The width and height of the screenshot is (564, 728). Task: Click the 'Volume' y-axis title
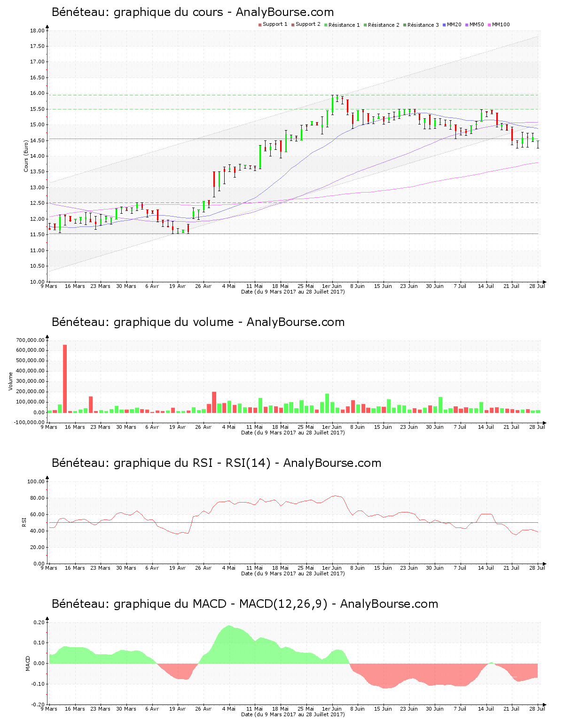coord(11,381)
